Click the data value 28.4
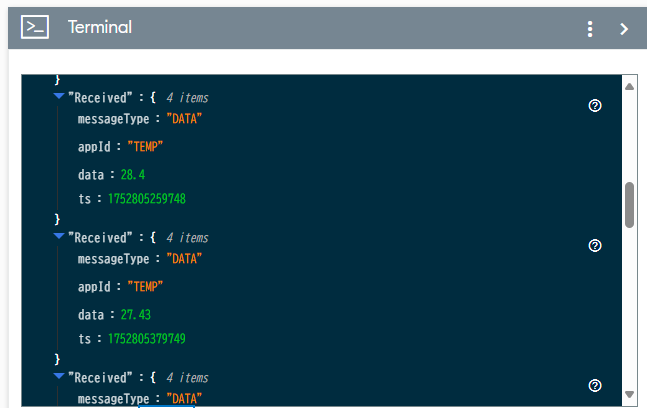The width and height of the screenshot is (647, 408). pyautogui.click(x=133, y=175)
